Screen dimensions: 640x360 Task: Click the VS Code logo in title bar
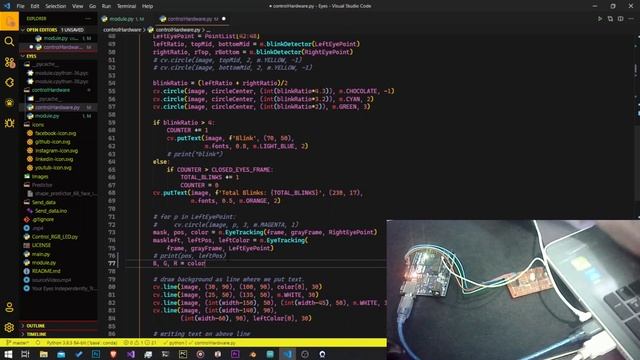click(x=7, y=6)
